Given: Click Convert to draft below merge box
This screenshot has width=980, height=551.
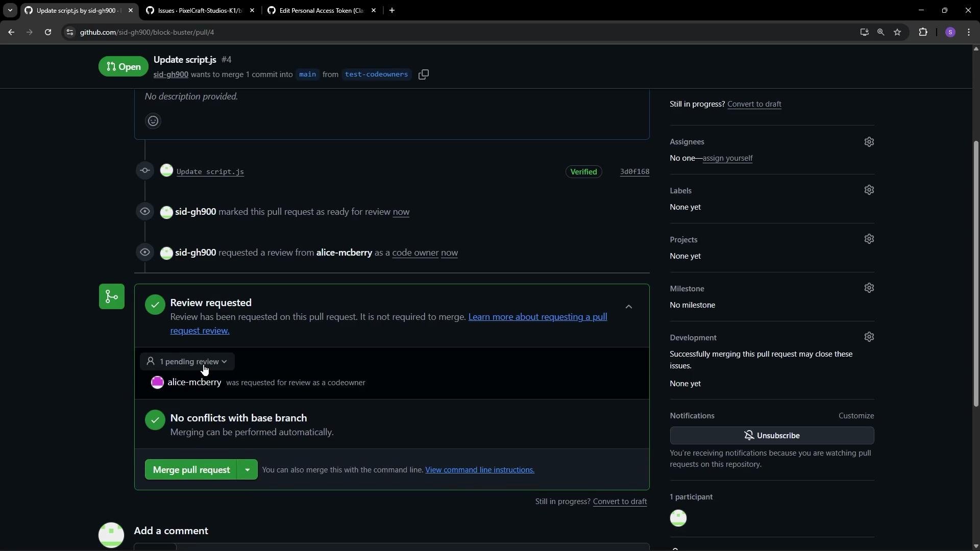Looking at the screenshot, I should coord(620,501).
